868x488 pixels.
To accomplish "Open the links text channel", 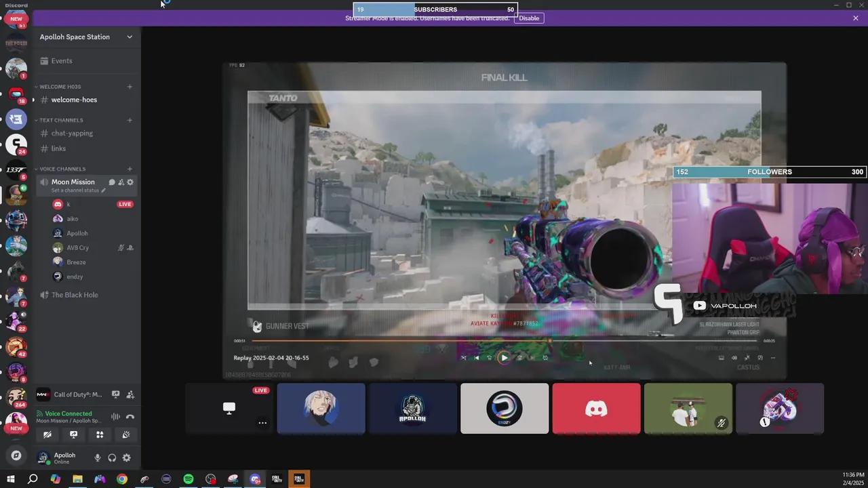I will [87, 148].
